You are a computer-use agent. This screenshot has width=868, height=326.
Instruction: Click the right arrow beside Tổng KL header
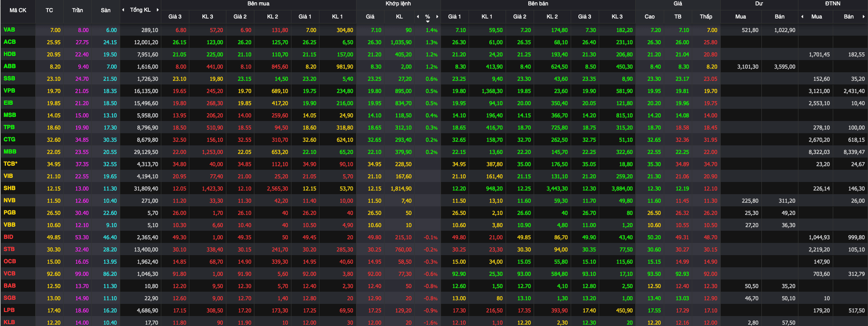pyautogui.click(x=157, y=10)
